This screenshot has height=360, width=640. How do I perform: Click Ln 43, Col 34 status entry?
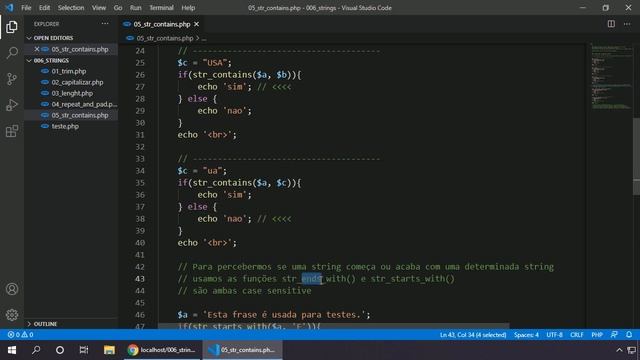pyautogui.click(x=473, y=335)
